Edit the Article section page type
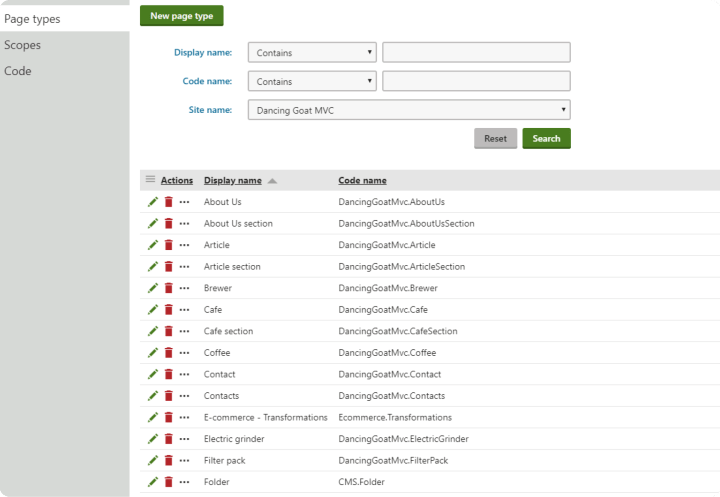Viewport: 720px width, 497px height. pos(153,266)
